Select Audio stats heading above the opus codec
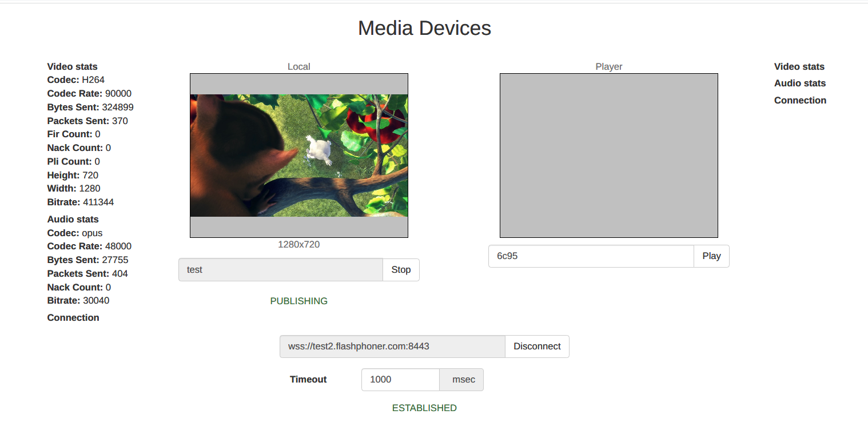The width and height of the screenshot is (868, 422). click(x=73, y=219)
